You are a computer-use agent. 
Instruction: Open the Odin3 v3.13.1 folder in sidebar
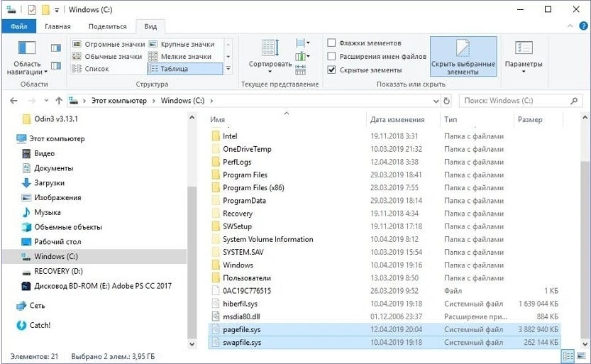point(56,119)
